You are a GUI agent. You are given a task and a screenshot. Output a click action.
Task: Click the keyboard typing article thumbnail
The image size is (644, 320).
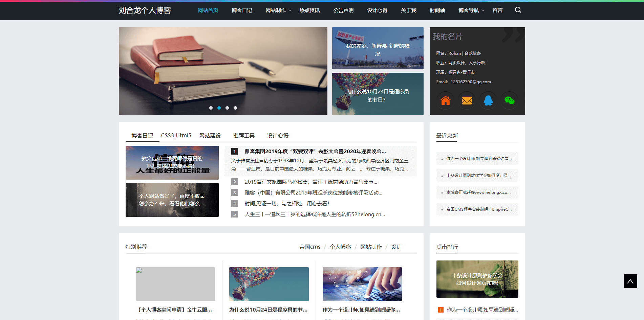pos(362,284)
